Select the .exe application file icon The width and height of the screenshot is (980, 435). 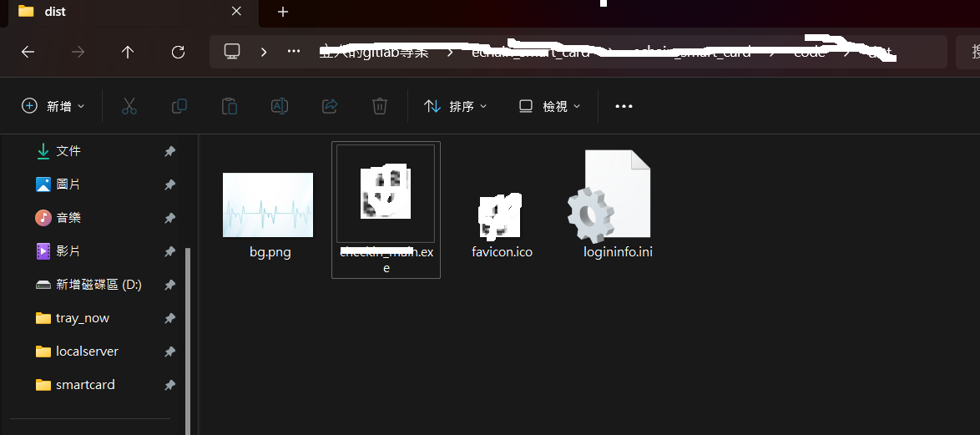pyautogui.click(x=386, y=193)
